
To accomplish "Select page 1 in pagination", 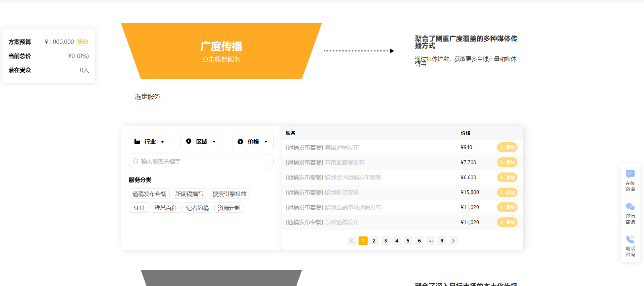I will (363, 241).
